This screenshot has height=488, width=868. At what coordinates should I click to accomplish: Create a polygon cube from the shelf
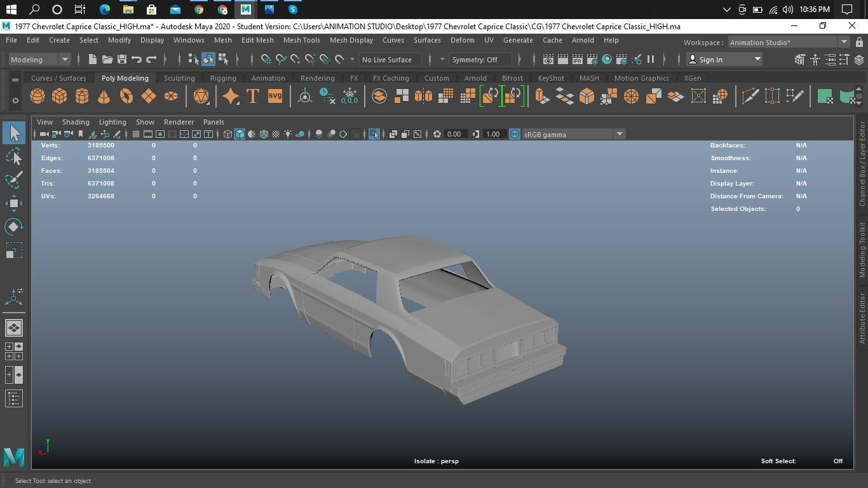click(60, 96)
